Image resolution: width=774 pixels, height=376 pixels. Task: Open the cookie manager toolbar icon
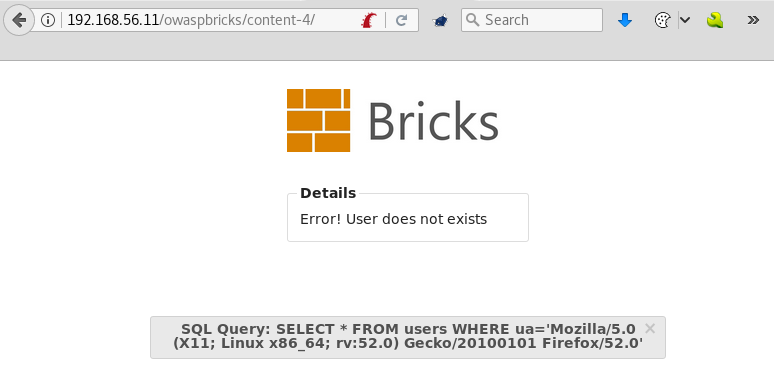pos(662,20)
